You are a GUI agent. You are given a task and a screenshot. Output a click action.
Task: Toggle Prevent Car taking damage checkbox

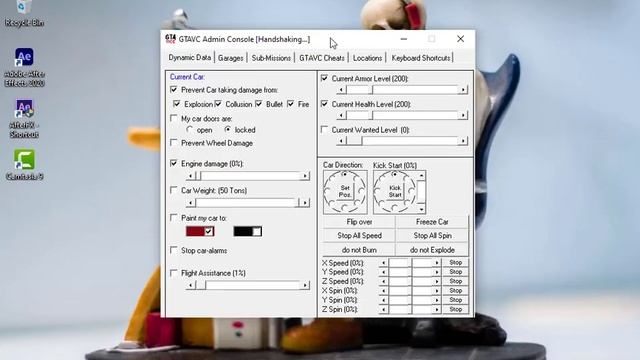point(174,89)
